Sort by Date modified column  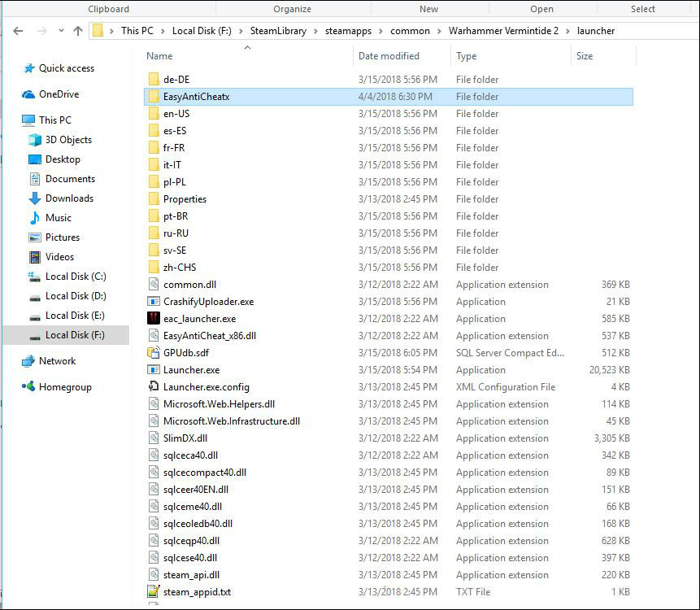point(389,56)
